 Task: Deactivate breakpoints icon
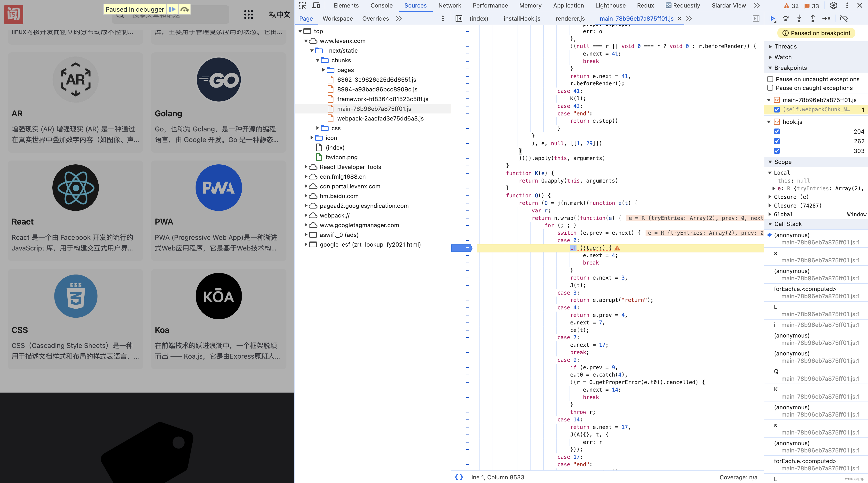point(844,18)
